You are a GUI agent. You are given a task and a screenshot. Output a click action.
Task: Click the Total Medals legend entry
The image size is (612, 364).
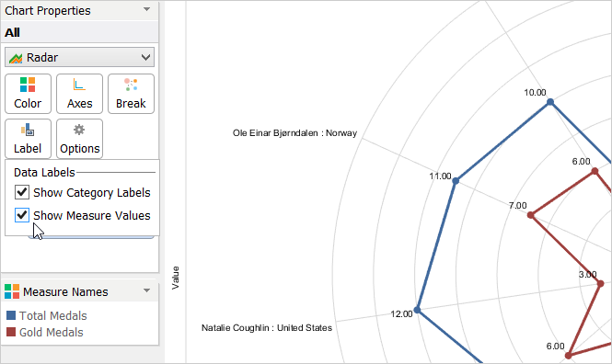click(x=47, y=315)
